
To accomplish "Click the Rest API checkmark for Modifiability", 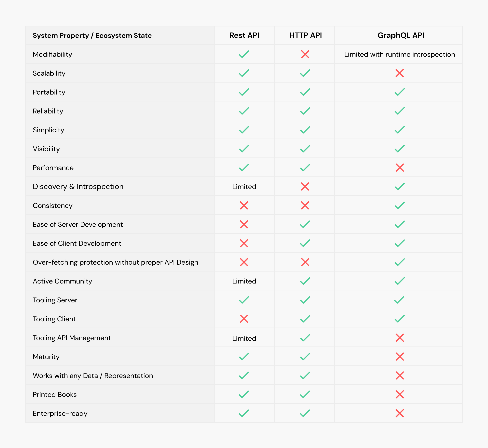I will tap(244, 54).
